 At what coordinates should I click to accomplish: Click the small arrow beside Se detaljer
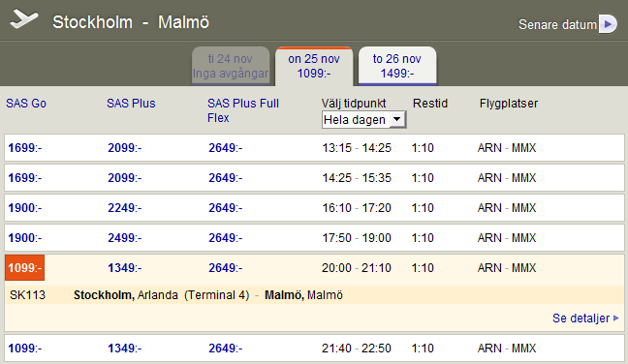(616, 318)
